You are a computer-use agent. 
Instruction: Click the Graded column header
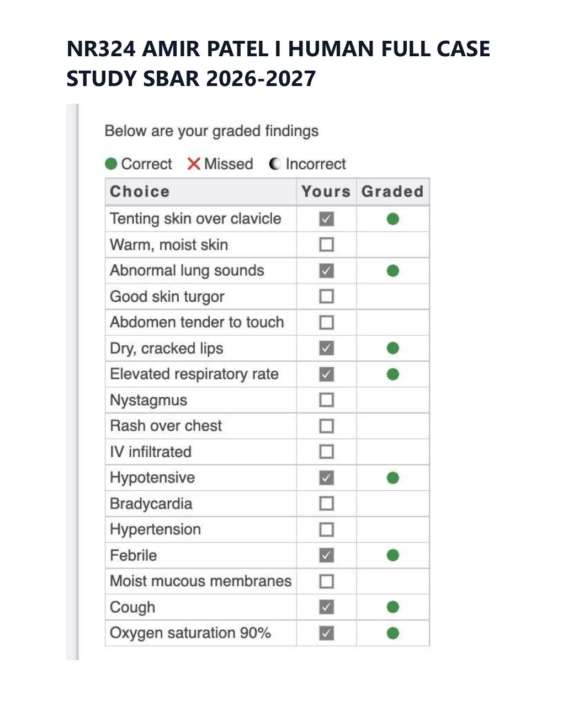[x=393, y=192]
